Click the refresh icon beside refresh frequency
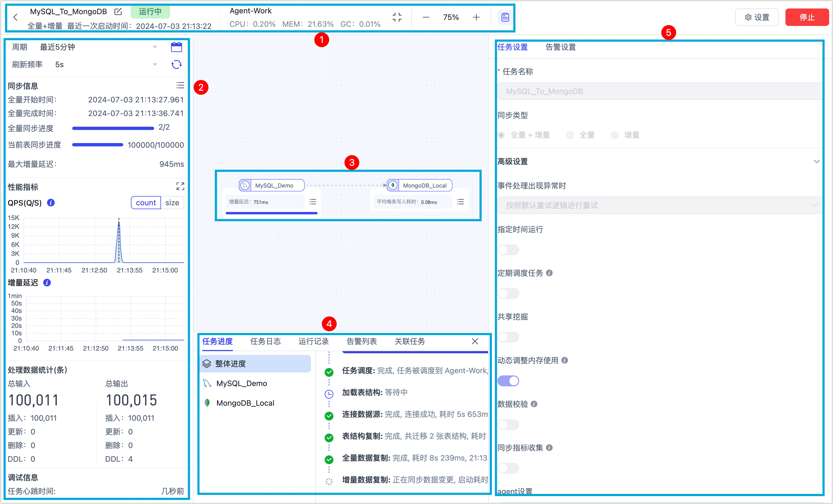The height and width of the screenshot is (504, 833). [x=176, y=64]
